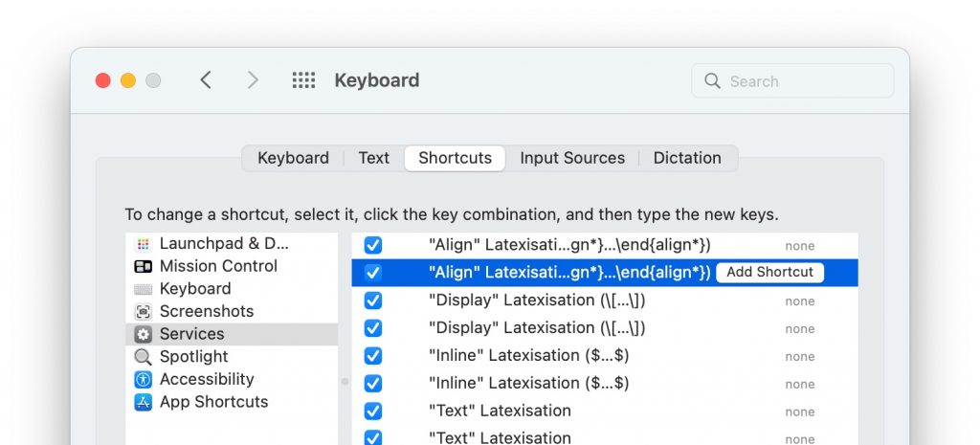This screenshot has height=445, width=980.
Task: Select the Mission Control icon in sidebar
Action: (144, 266)
